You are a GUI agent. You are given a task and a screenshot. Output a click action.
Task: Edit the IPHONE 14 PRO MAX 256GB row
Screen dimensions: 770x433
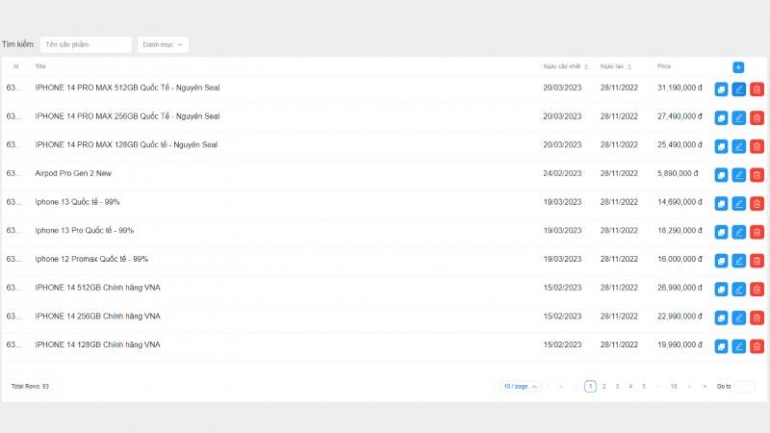click(739, 118)
